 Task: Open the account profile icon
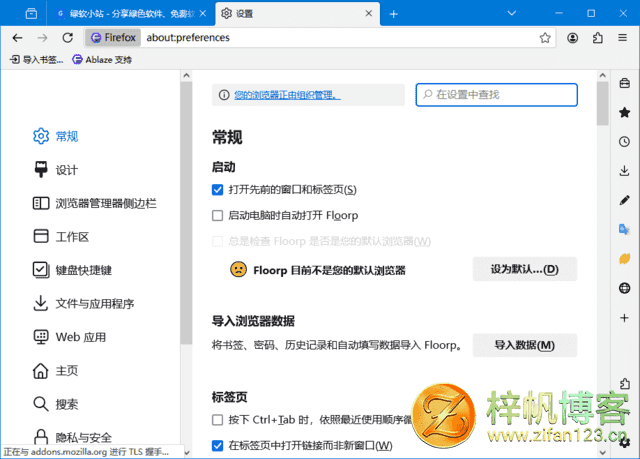click(573, 38)
